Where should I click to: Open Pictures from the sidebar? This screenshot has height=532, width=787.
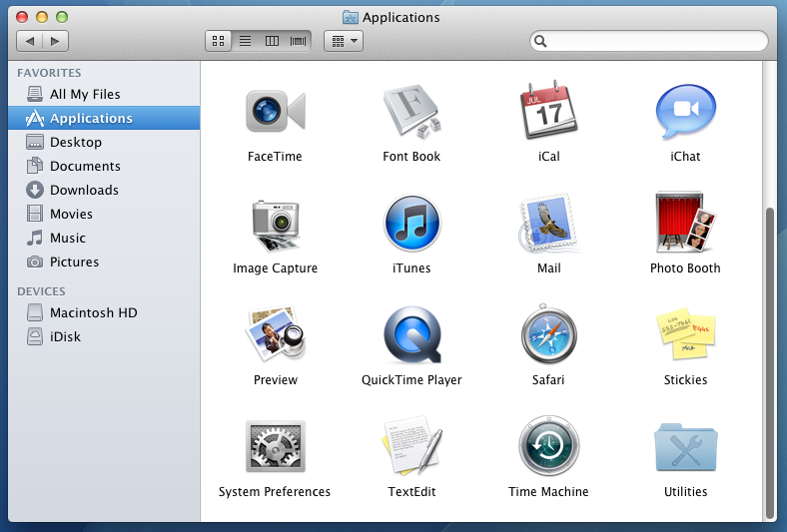point(104,263)
